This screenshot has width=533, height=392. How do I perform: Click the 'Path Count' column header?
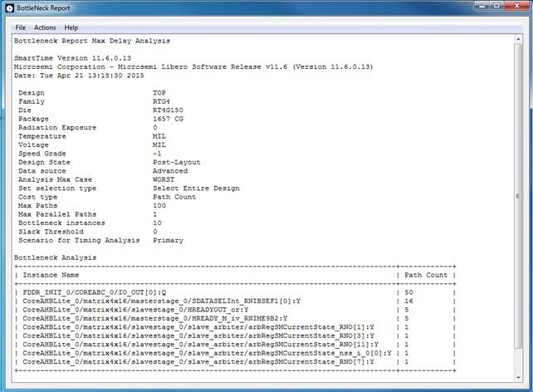pyautogui.click(x=426, y=275)
